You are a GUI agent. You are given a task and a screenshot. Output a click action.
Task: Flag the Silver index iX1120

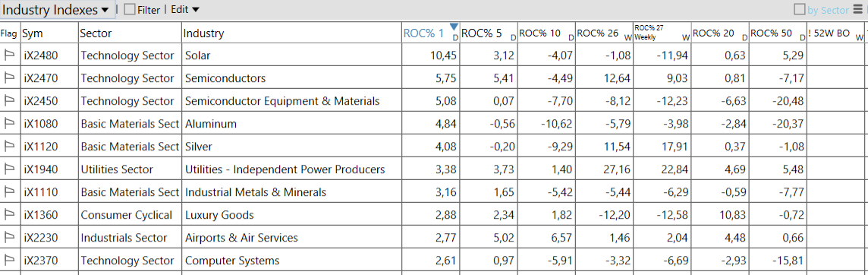[9, 146]
